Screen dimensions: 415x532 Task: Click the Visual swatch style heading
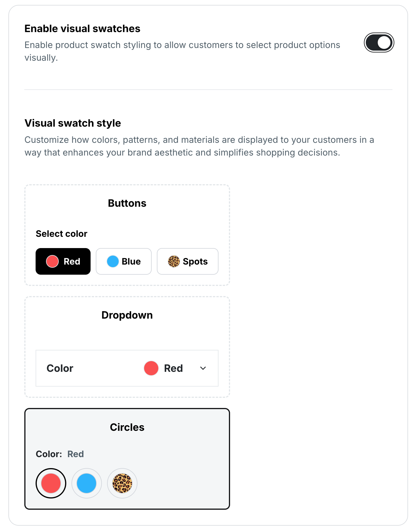click(73, 123)
